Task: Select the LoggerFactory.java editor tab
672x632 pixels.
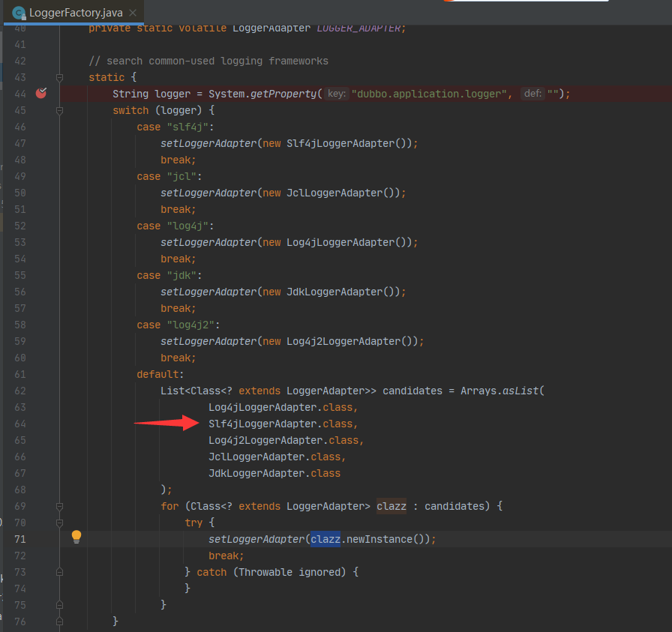Action: tap(73, 13)
